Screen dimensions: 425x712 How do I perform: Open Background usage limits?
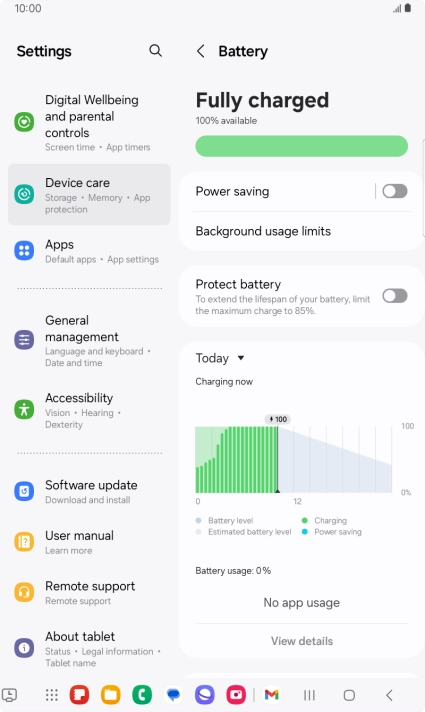tap(301, 231)
